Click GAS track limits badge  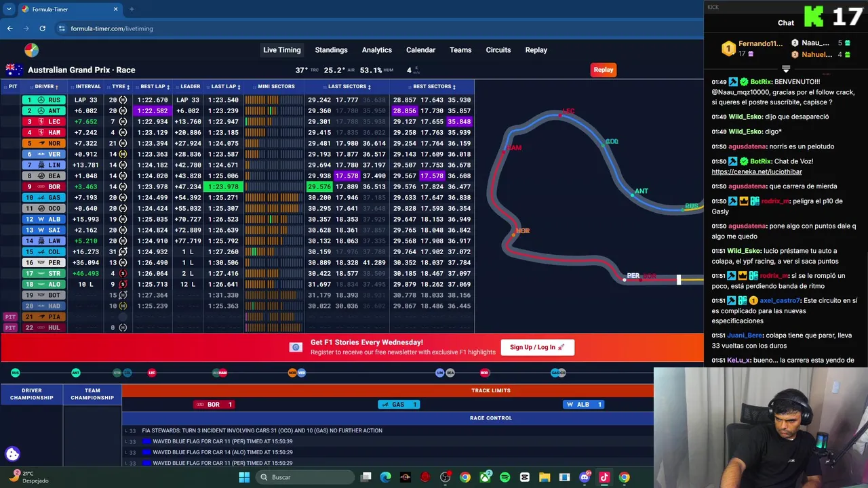(x=398, y=405)
